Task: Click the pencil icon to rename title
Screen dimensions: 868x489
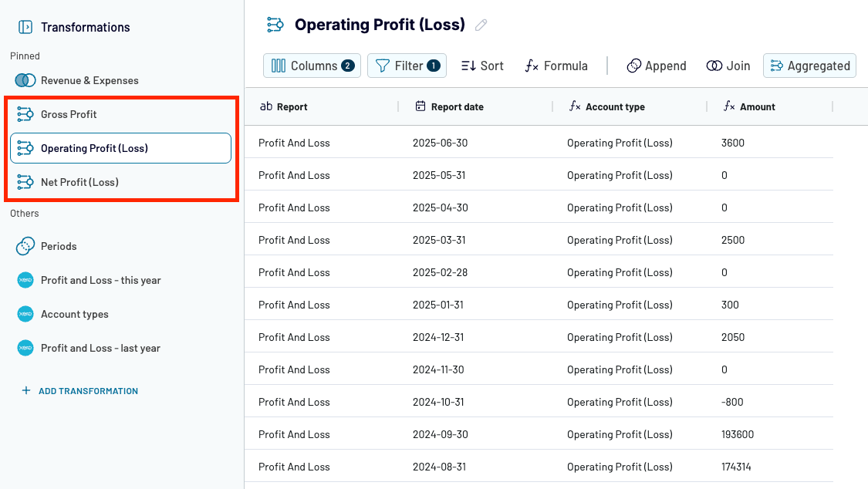Action: tap(481, 25)
